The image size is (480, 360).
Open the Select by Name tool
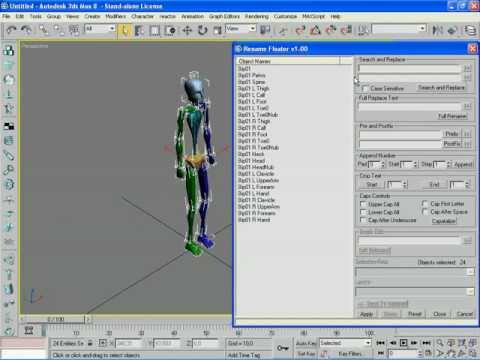pos(139,30)
